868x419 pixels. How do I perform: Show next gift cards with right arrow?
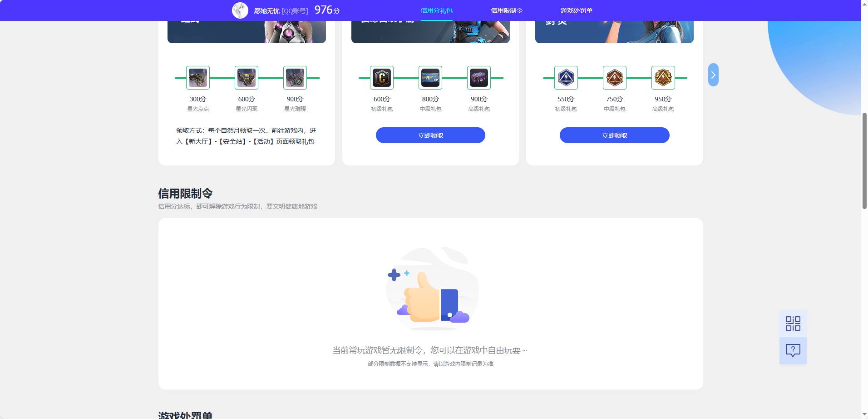click(x=713, y=75)
